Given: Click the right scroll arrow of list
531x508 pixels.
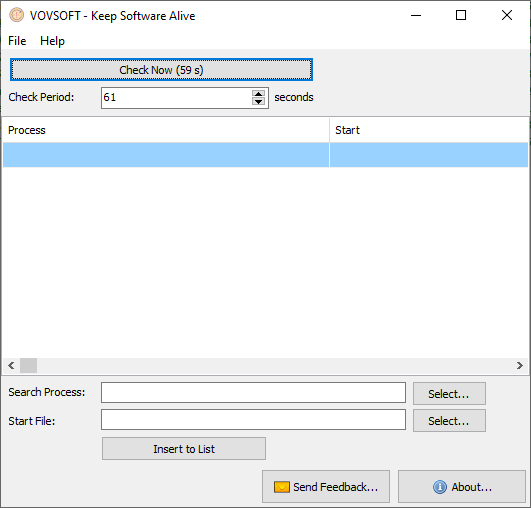Looking at the screenshot, I should coord(519,365).
